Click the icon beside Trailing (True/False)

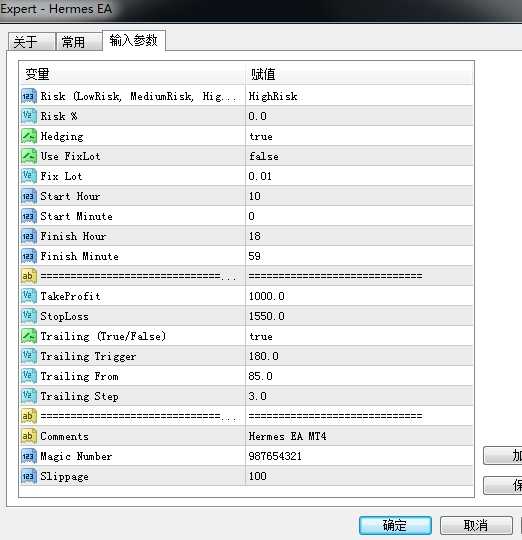tap(29, 336)
